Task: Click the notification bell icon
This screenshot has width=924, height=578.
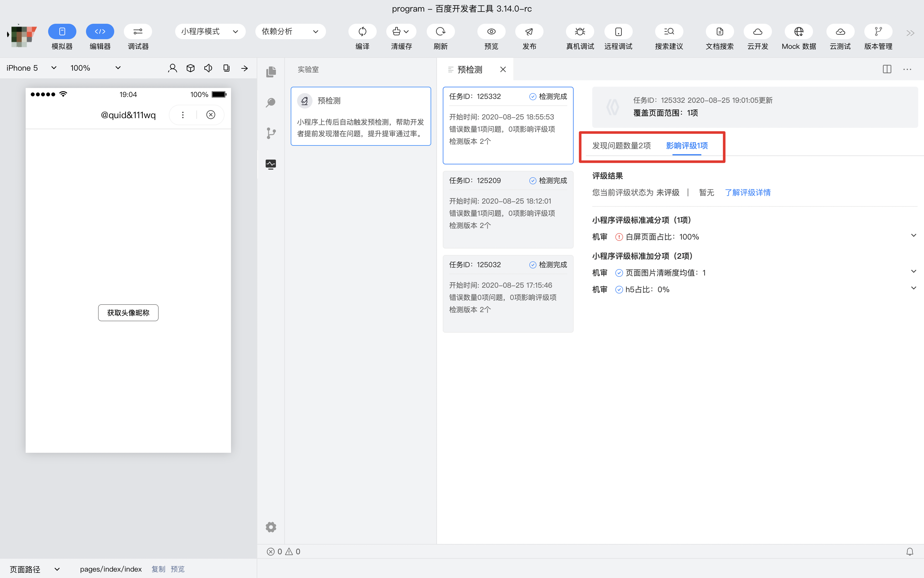Action: pyautogui.click(x=910, y=552)
